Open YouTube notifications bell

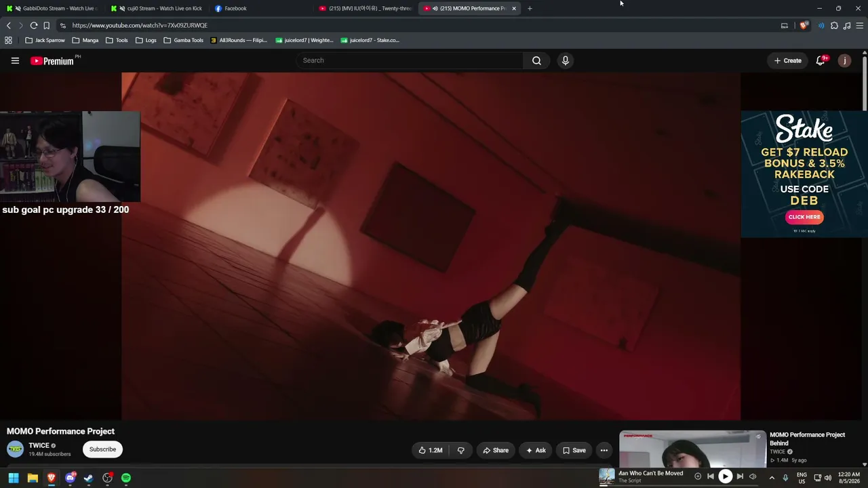coord(821,60)
